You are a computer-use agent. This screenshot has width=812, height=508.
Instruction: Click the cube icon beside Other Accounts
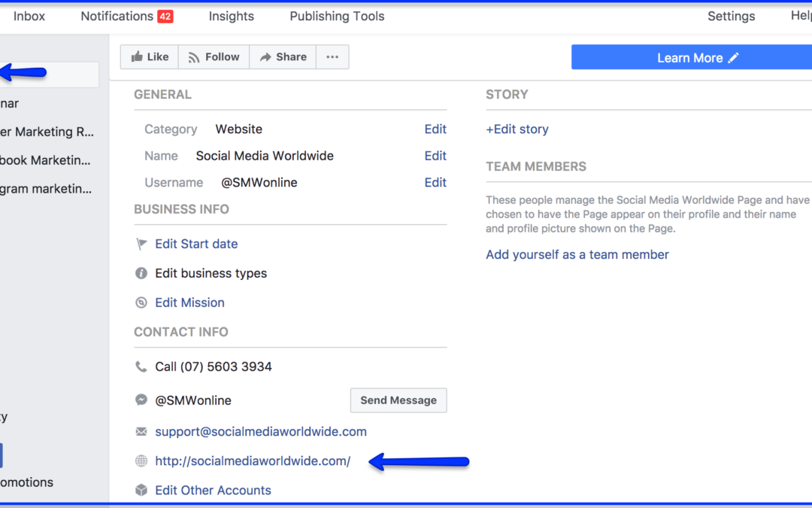pyautogui.click(x=141, y=491)
